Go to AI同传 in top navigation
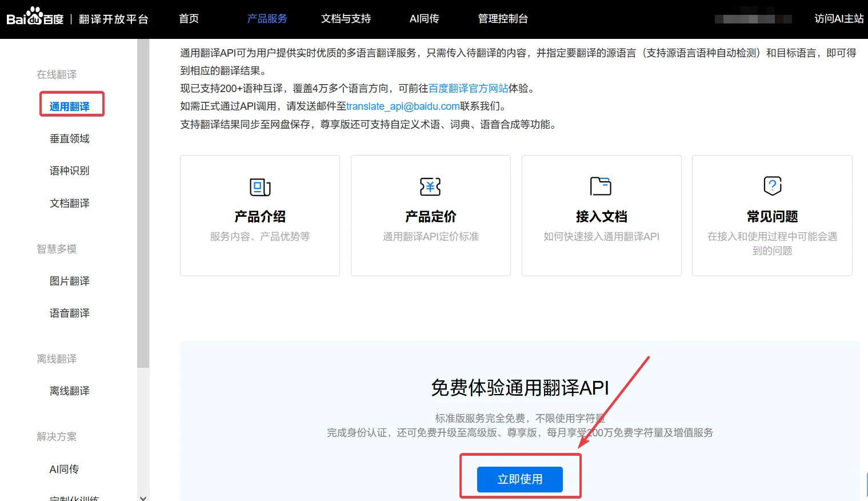Screen dimensions: 868x501 (424, 19)
